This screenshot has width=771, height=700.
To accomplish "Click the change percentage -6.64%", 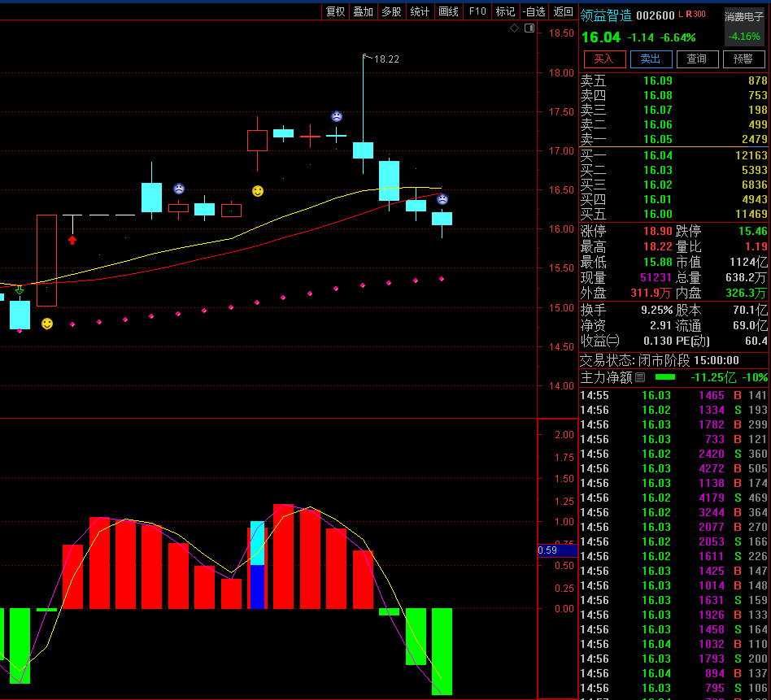I will click(x=677, y=37).
